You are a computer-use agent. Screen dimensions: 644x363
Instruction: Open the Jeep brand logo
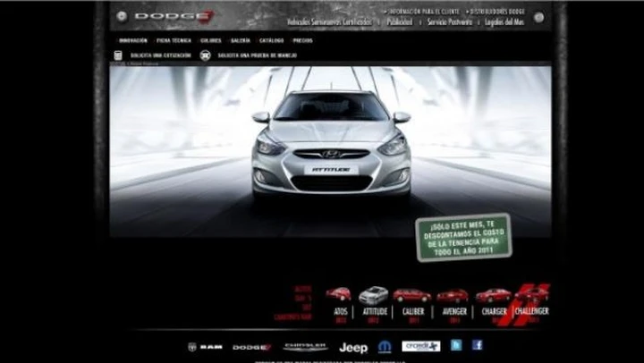point(353,348)
